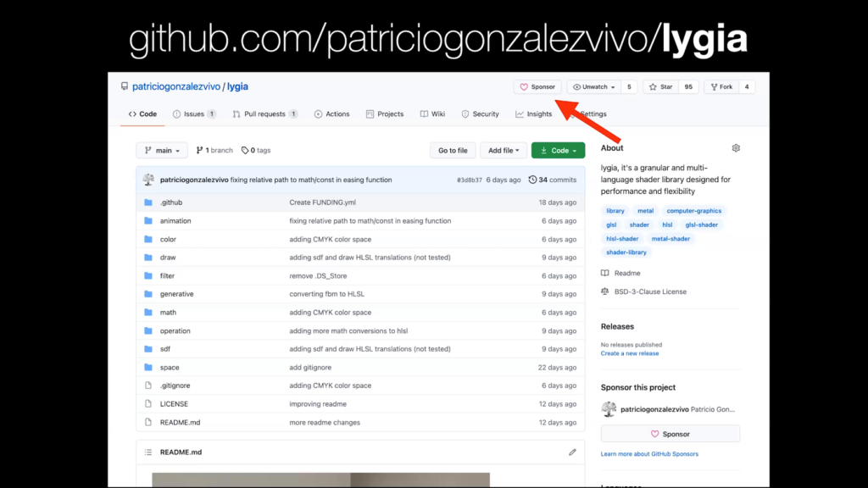Star the lygia repository
Screen dimensions: 868x488
[x=661, y=87]
